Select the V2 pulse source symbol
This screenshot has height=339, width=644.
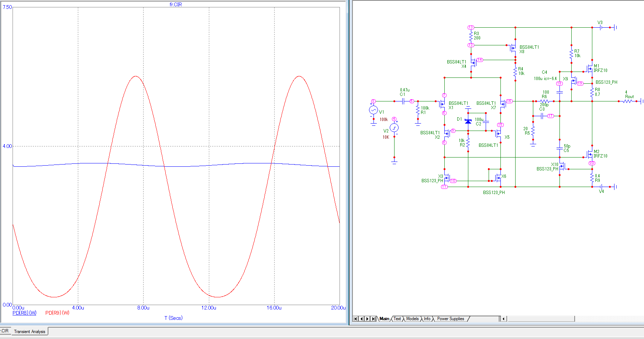tap(394, 128)
